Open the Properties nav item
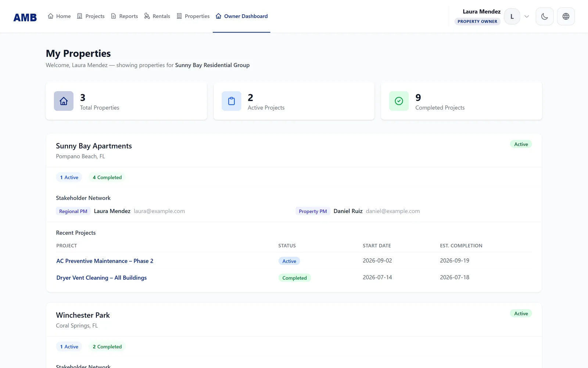 (193, 16)
